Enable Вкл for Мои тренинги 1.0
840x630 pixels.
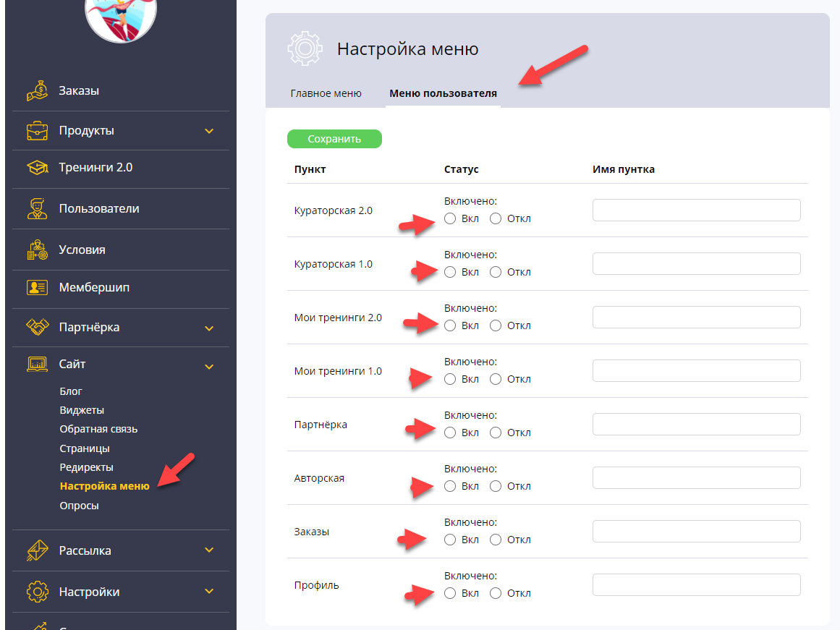coord(450,379)
